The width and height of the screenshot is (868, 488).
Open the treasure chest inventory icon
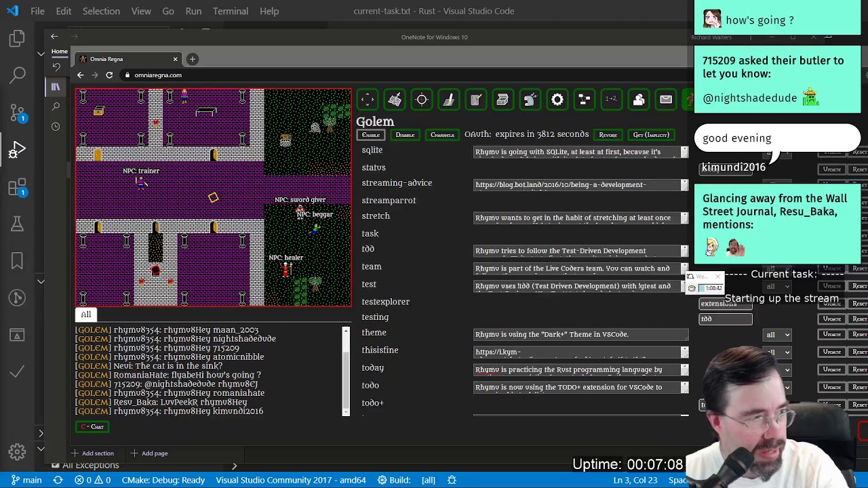(502, 100)
